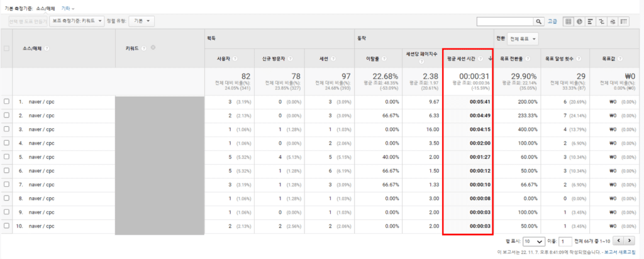The width and height of the screenshot is (644, 259).
Task: Click 선택 행 도표 만들기 button
Action: pyautogui.click(x=28, y=21)
